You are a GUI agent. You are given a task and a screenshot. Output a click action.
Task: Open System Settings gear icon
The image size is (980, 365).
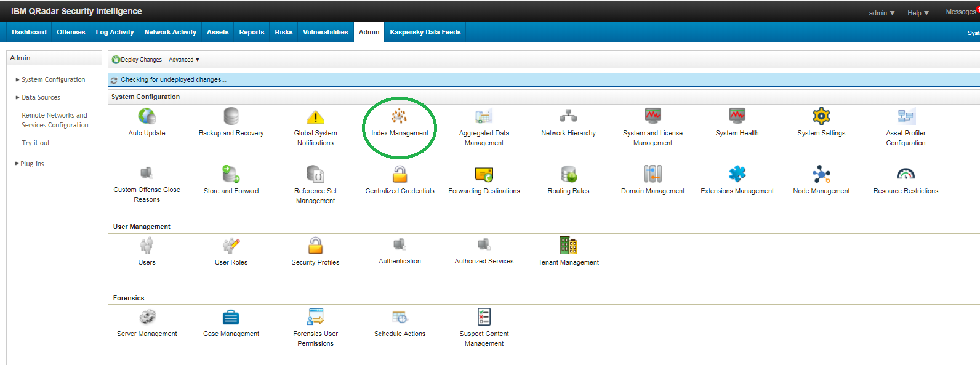coord(821,116)
